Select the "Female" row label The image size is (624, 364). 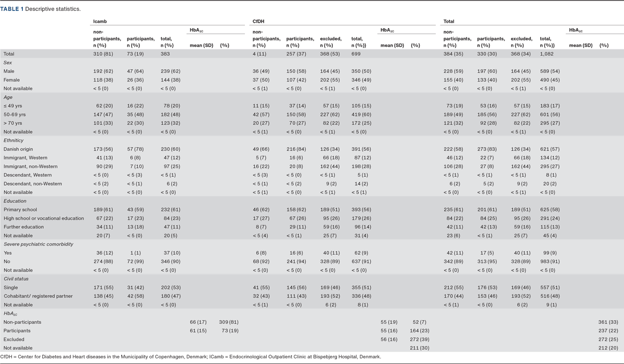point(11,80)
